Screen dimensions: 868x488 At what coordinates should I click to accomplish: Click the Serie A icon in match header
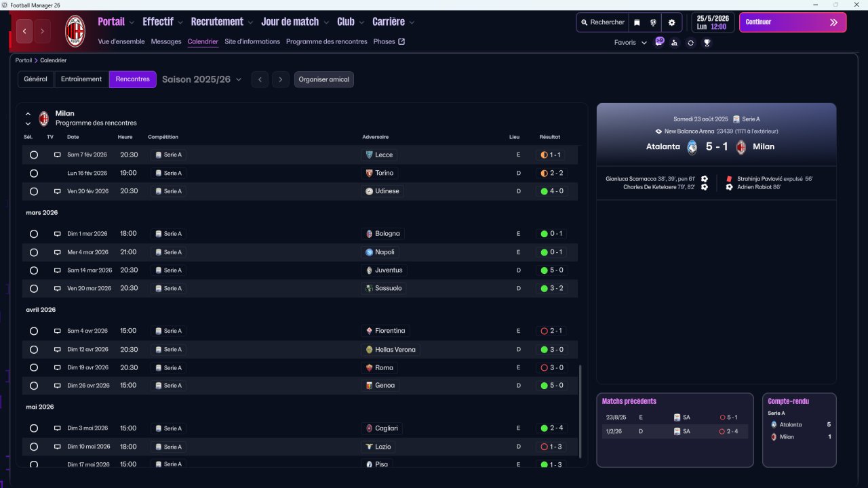[736, 119]
